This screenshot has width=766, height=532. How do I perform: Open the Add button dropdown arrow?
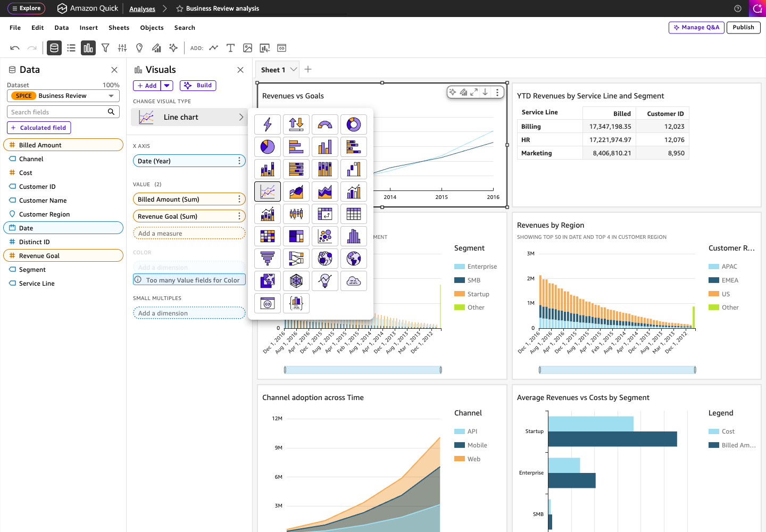167,86
